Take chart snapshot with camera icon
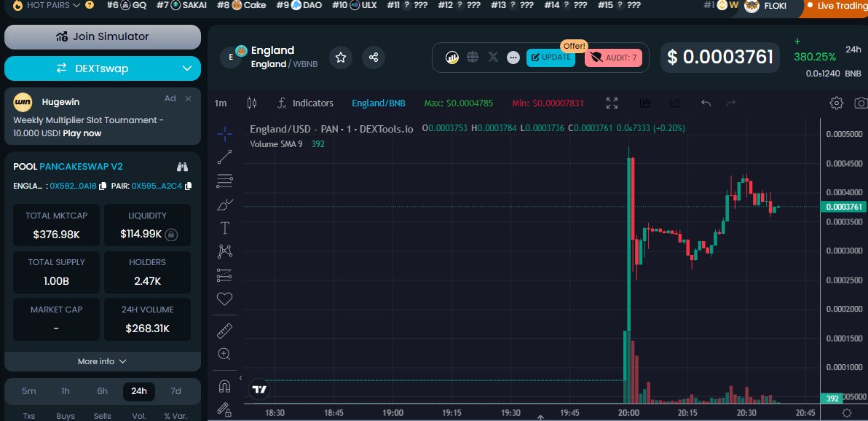868x421 pixels. 861,103
